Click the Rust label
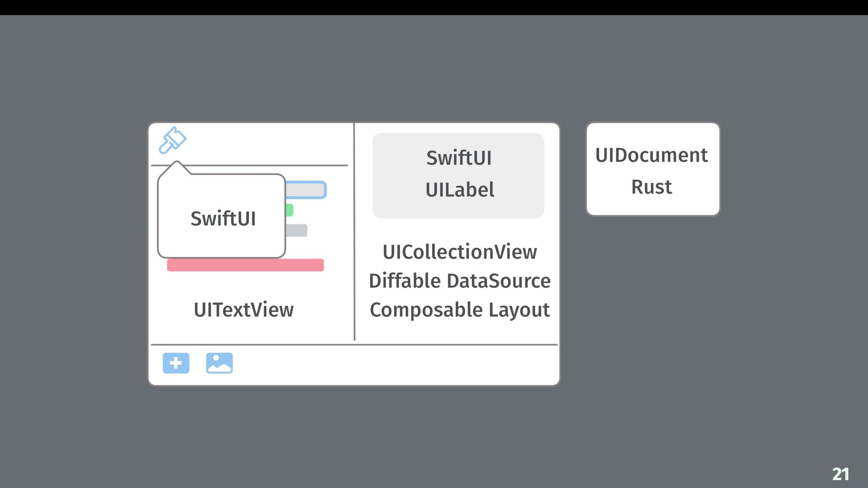Image resolution: width=868 pixels, height=488 pixels. pyautogui.click(x=651, y=187)
